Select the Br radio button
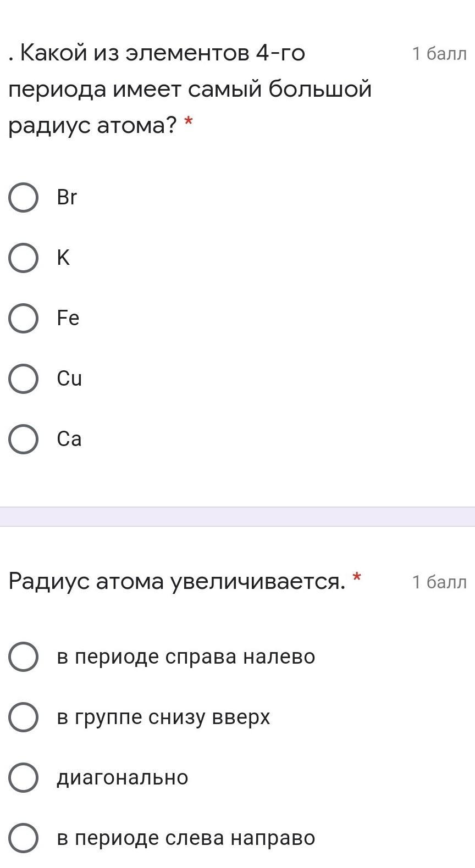 [24, 198]
